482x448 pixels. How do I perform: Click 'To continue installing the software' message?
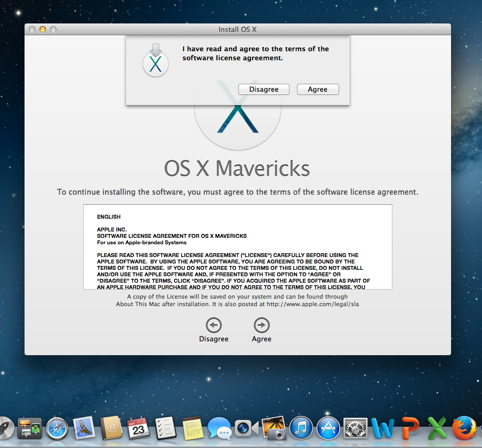tap(238, 192)
